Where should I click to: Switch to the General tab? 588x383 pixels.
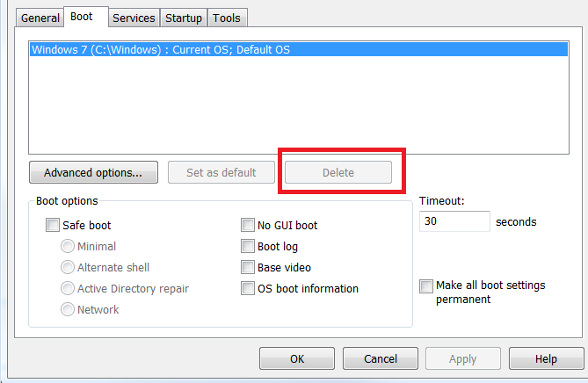point(40,18)
